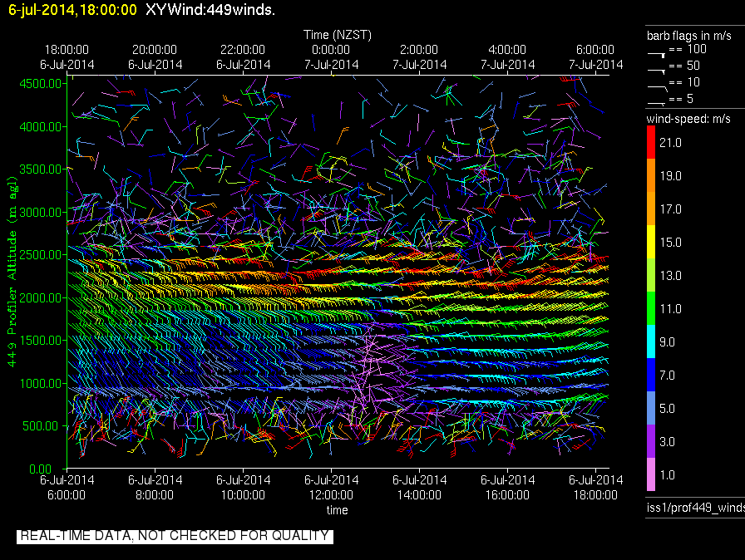745x560 pixels.
Task: Click the 12:00:00 bottom time tick label
Action: click(331, 487)
